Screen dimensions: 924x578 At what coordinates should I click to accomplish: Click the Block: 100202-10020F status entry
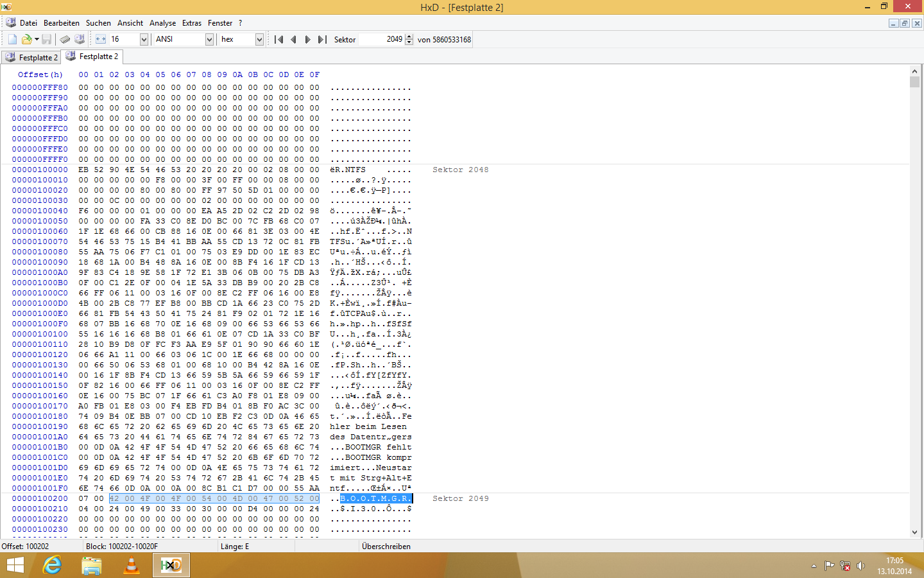point(122,547)
